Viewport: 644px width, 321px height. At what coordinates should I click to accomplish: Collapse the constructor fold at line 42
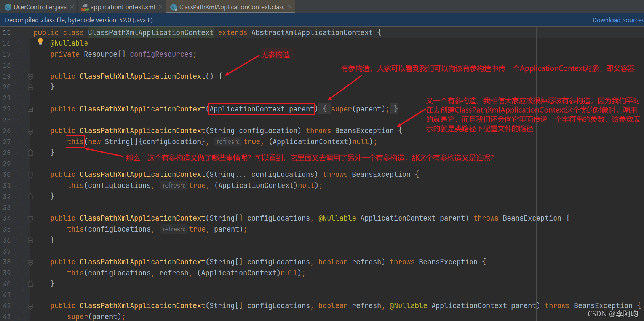tap(30, 306)
